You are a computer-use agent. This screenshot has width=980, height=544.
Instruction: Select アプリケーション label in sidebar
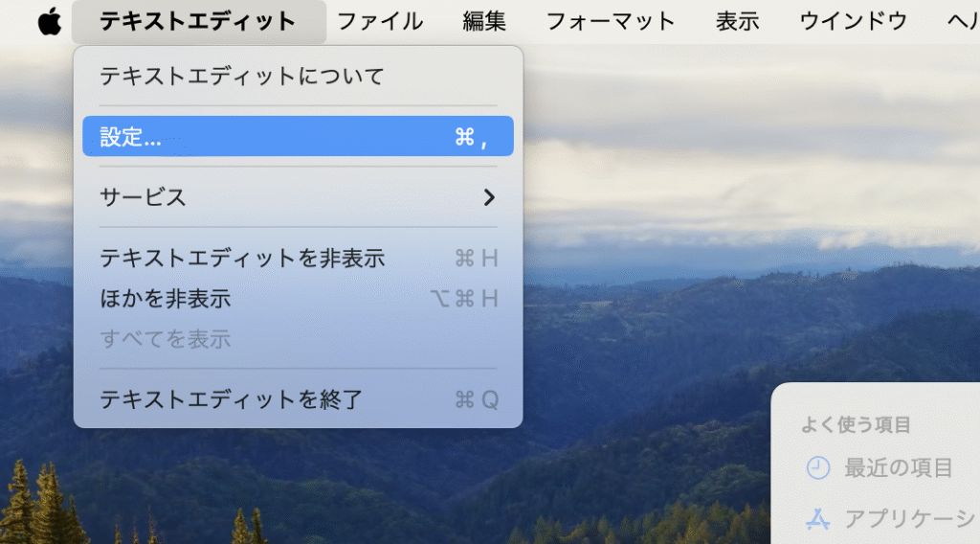(x=909, y=519)
